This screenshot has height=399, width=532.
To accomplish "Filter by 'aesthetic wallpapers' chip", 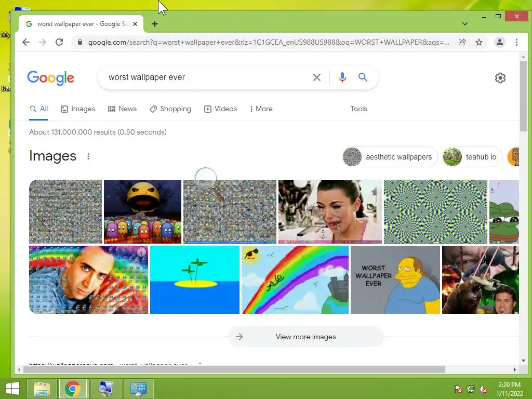I will coord(390,157).
